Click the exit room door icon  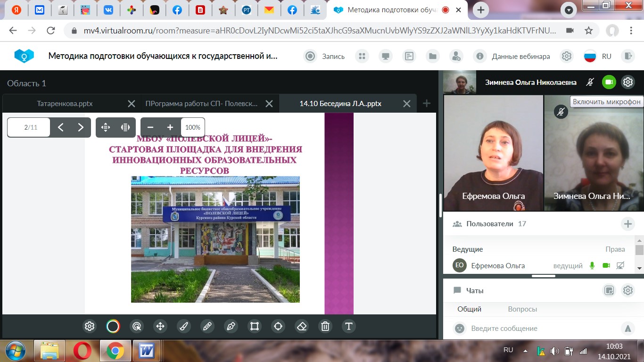coord(627,56)
